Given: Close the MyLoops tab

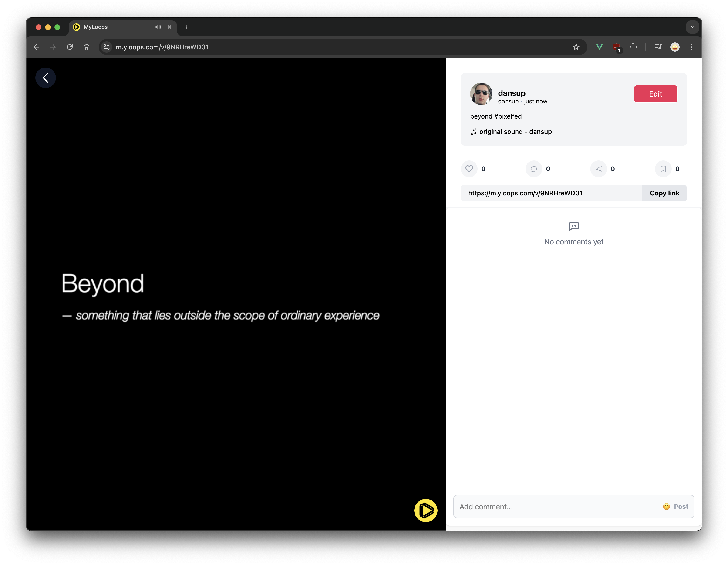Looking at the screenshot, I should pyautogui.click(x=169, y=27).
